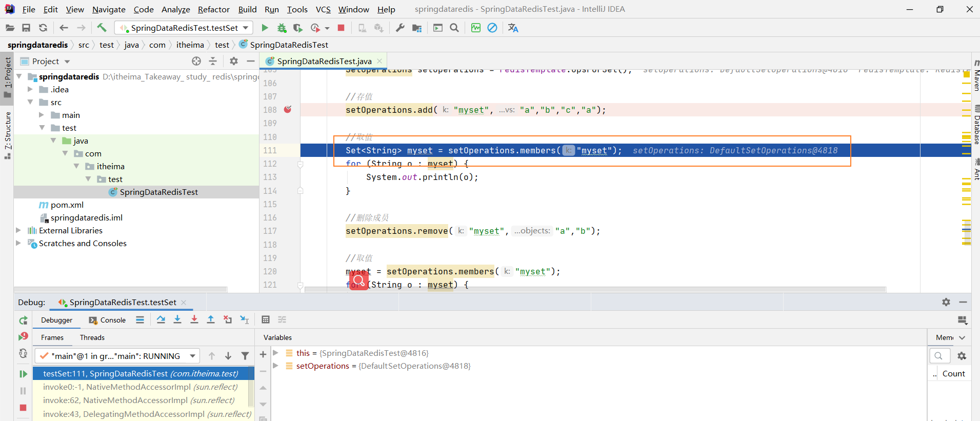
Task: Click Locate/Scroll from Source target icon
Action: click(x=196, y=61)
